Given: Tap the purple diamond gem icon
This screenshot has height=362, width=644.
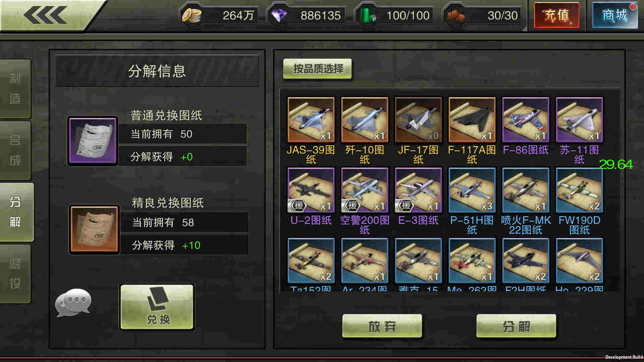Looking at the screenshot, I should click(x=279, y=15).
